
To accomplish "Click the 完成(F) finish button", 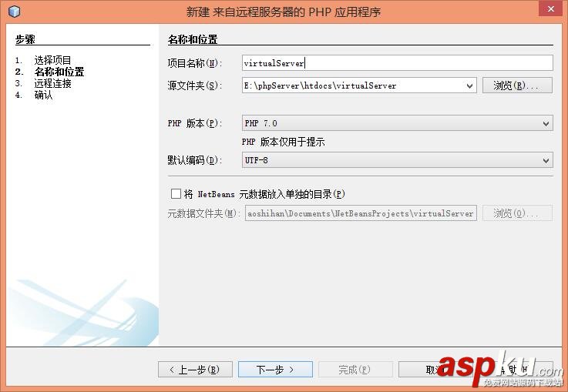I will [355, 370].
